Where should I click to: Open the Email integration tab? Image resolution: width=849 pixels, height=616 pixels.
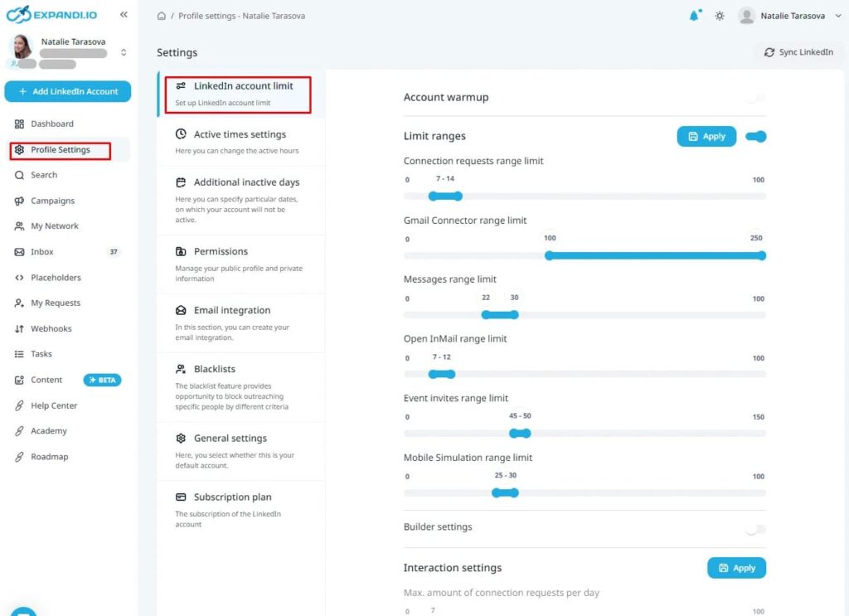click(241, 323)
